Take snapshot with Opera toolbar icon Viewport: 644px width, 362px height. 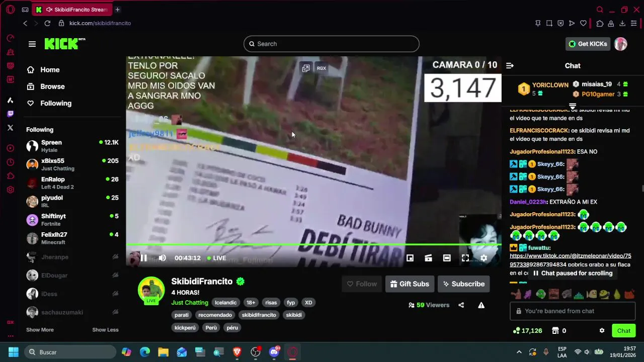[549, 23]
